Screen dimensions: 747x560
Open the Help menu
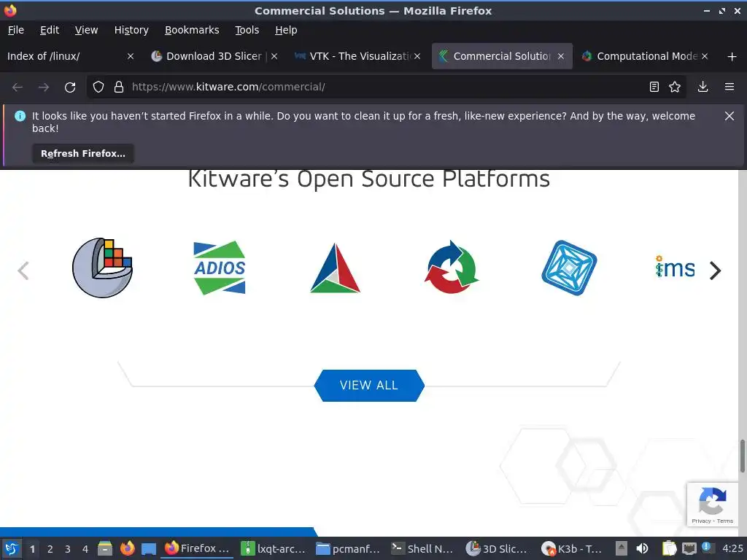(286, 30)
